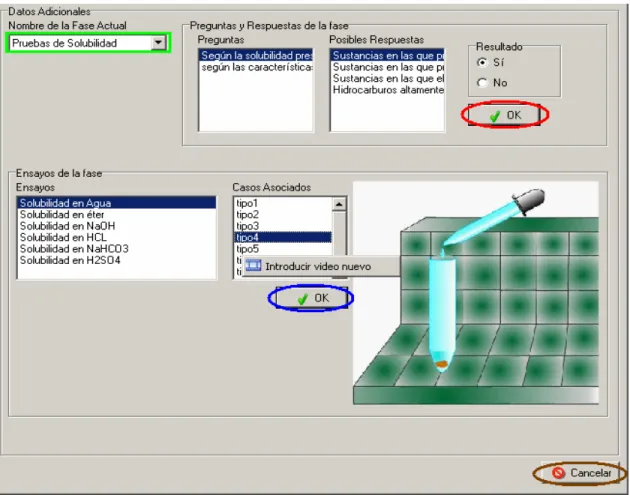Open the Nombre de la Fase Actual dropdown arrow
The image size is (630, 495).
click(x=158, y=42)
